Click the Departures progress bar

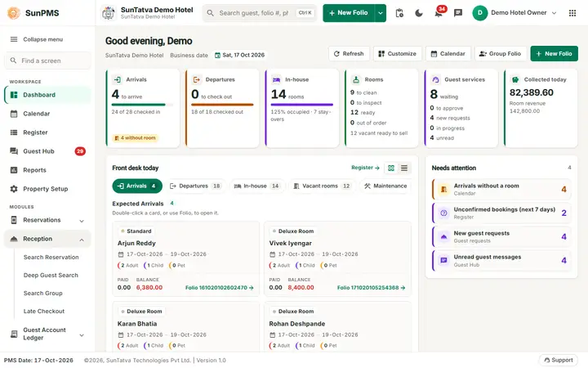222,105
